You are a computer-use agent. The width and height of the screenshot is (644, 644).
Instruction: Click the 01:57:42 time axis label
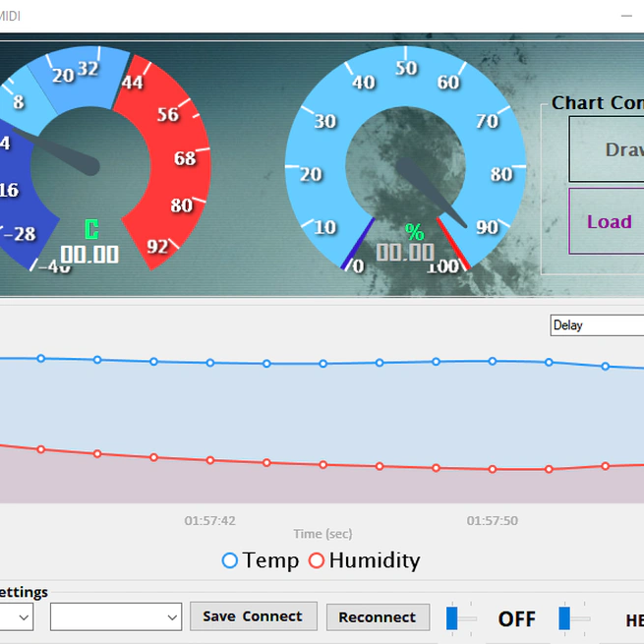click(x=210, y=520)
